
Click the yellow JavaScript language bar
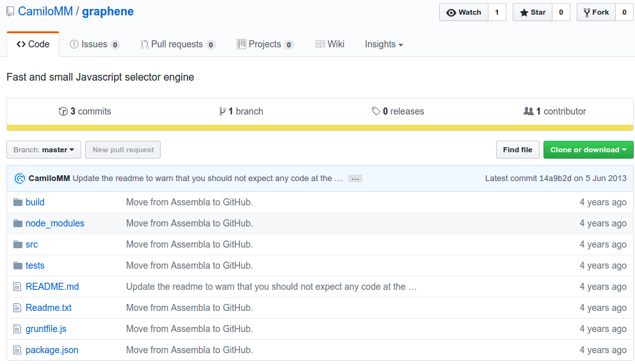[320, 128]
